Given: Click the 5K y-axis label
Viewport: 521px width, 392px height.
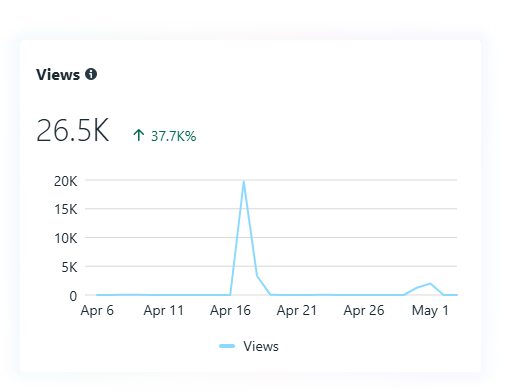Looking at the screenshot, I should point(69,267).
